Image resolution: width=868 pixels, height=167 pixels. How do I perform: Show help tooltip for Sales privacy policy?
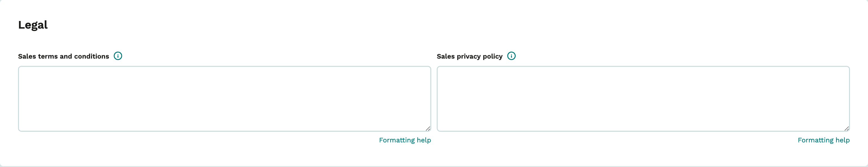coord(511,56)
